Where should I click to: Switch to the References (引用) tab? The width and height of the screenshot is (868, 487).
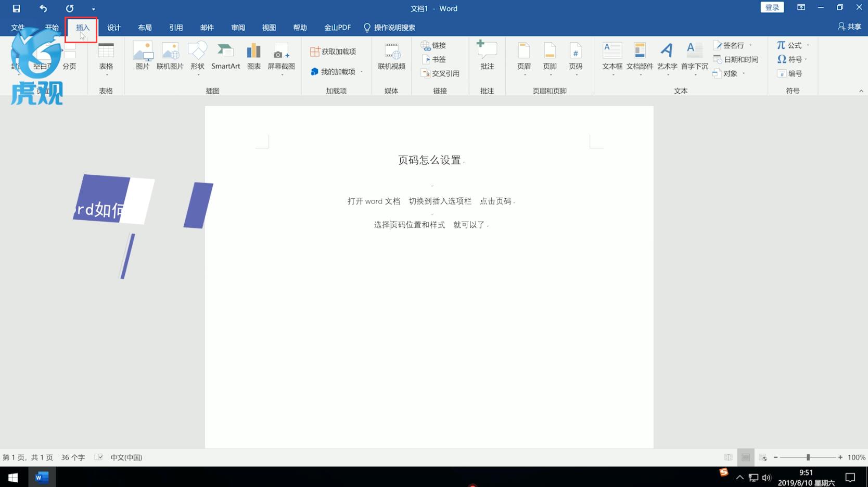click(x=176, y=27)
